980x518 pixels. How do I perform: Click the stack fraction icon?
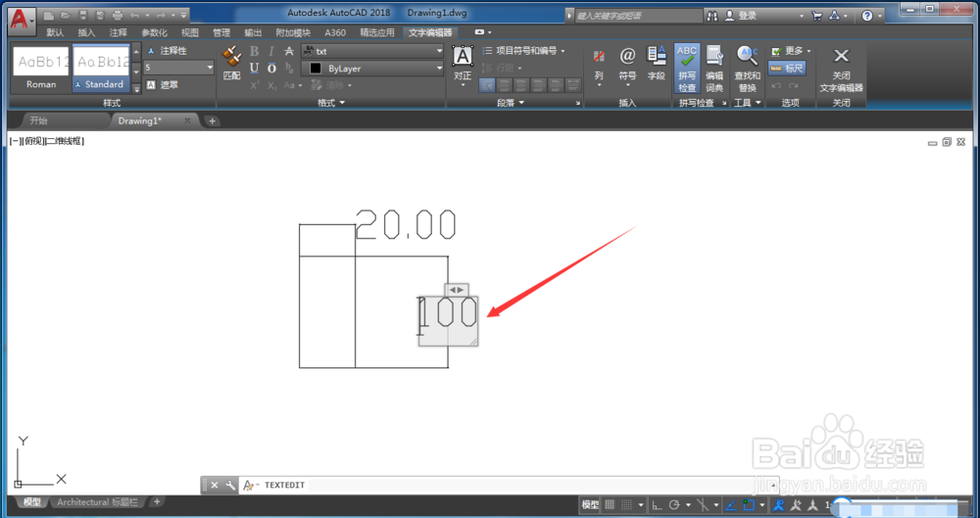tap(289, 69)
